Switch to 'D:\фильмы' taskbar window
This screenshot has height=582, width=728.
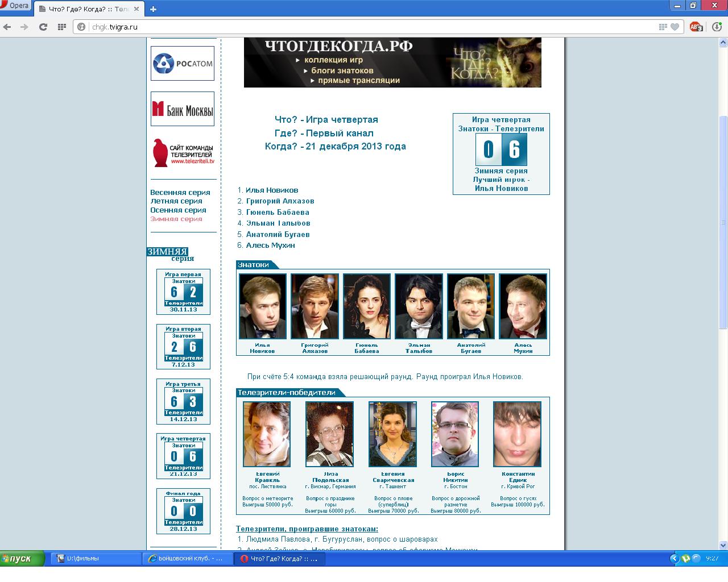[96, 559]
